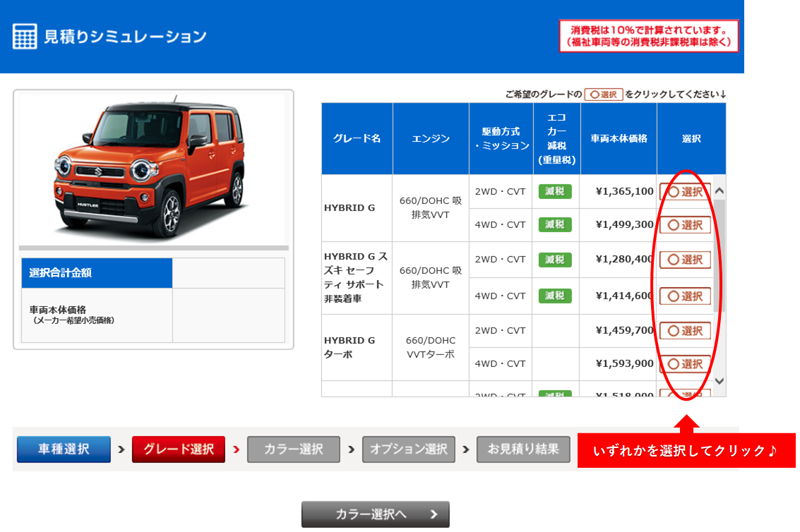Click the 4WD・CVT cell next to ¥1,593,900

500,364
